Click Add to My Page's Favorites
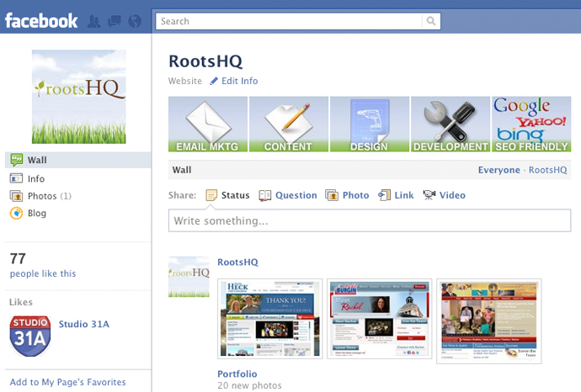This screenshot has width=581, height=392. pyautogui.click(x=68, y=382)
